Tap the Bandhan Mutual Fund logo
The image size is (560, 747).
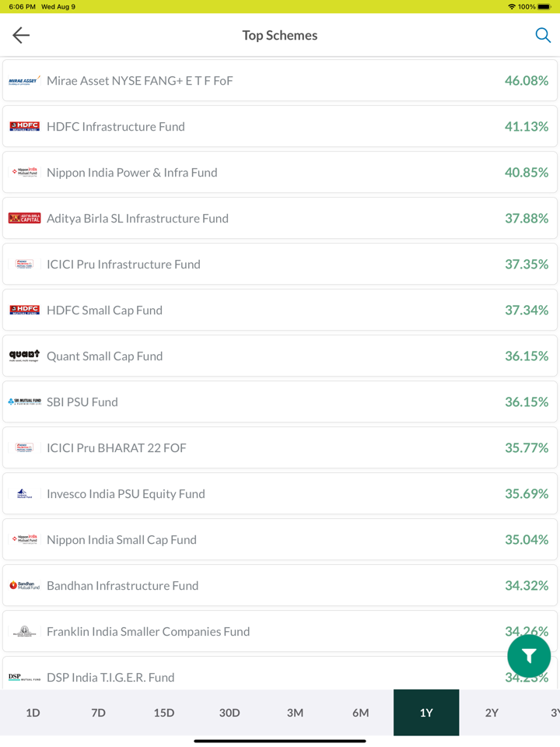(x=24, y=586)
